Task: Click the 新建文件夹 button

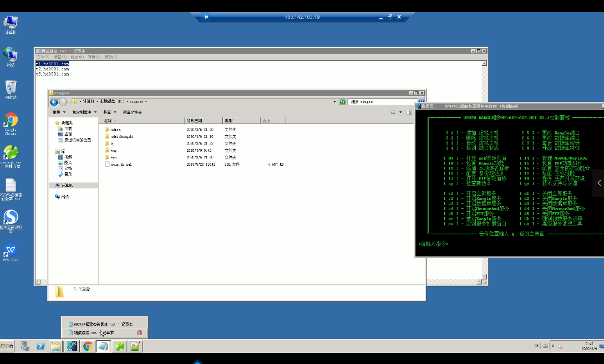Action: point(132,112)
